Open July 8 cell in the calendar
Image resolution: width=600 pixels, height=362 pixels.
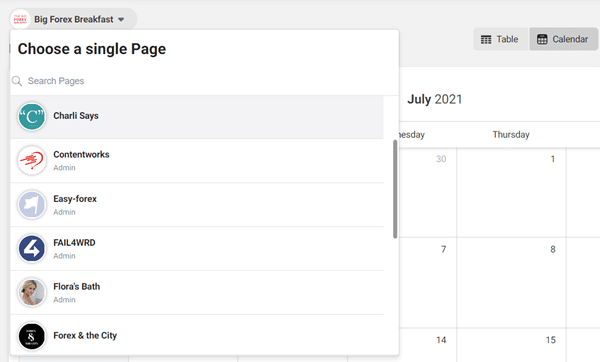511,282
